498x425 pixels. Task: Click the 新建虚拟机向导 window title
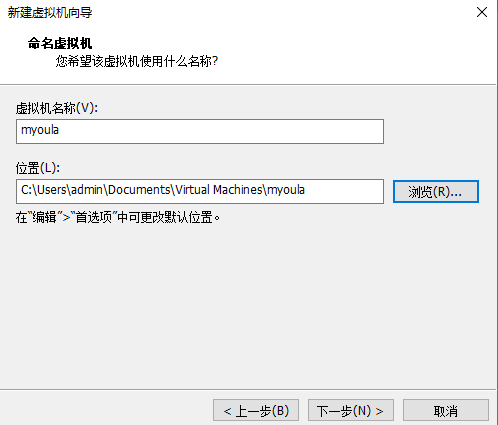tap(50, 13)
